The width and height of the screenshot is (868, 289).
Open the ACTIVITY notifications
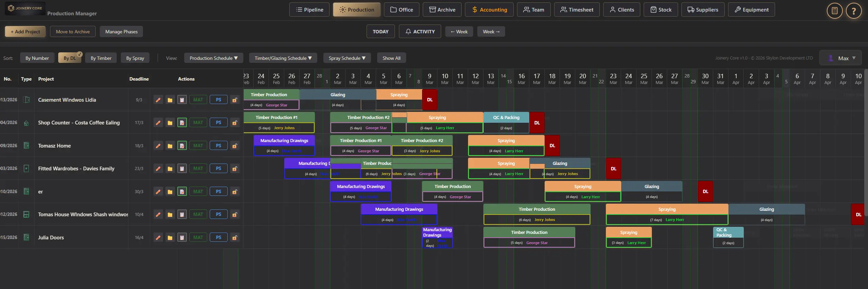point(420,32)
